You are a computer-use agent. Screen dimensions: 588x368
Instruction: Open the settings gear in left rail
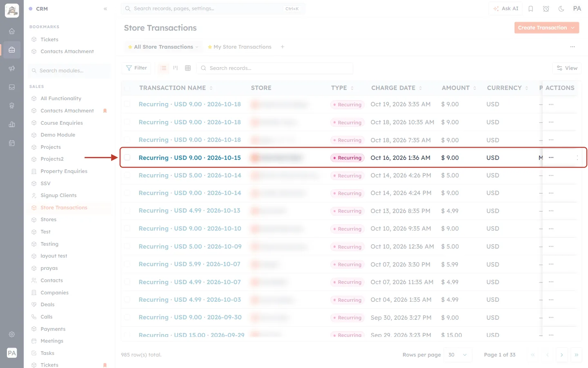(12, 334)
